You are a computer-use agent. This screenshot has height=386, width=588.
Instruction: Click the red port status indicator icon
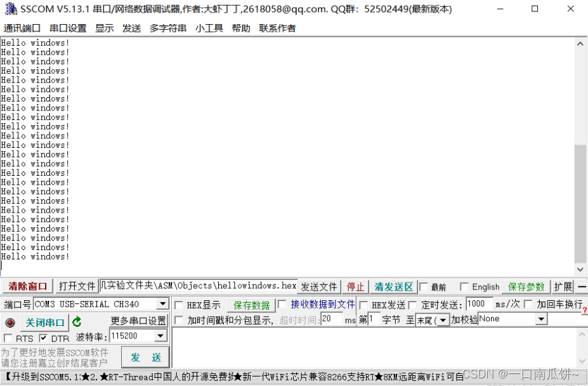coord(10,322)
